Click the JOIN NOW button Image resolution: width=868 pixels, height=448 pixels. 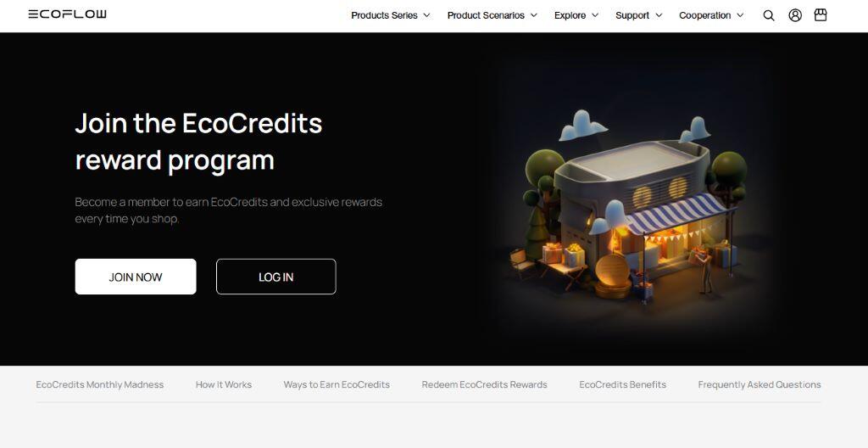coord(136,277)
